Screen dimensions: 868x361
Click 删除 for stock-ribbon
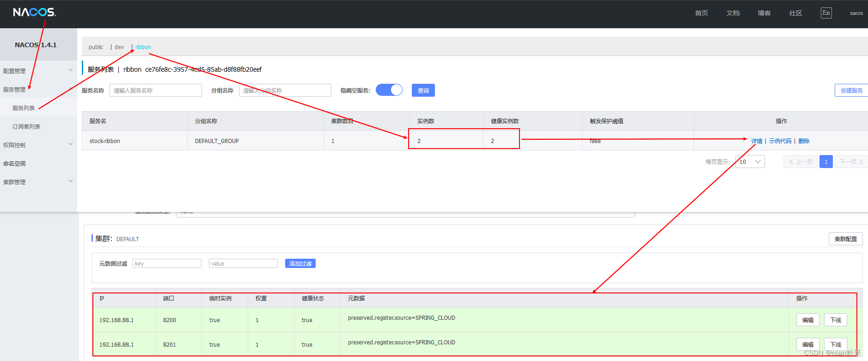(804, 141)
